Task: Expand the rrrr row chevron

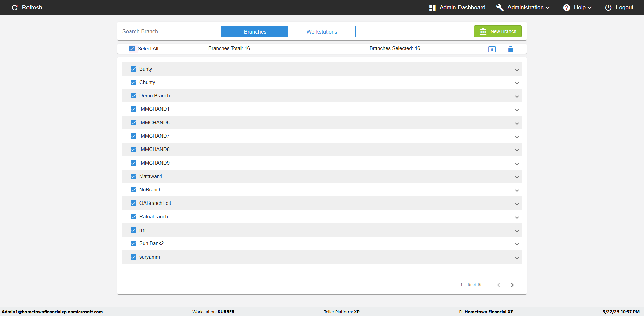Action: [517, 231]
